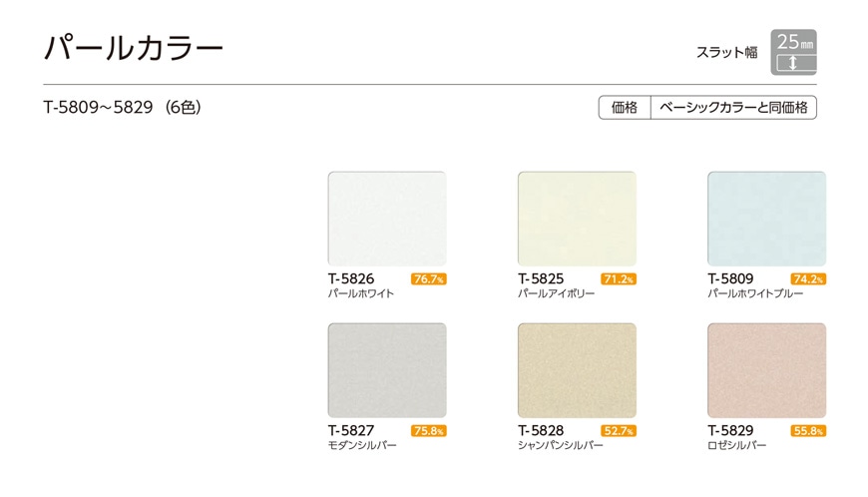Click the 71.2% orange badge
This screenshot has width=868, height=497.
[619, 279]
